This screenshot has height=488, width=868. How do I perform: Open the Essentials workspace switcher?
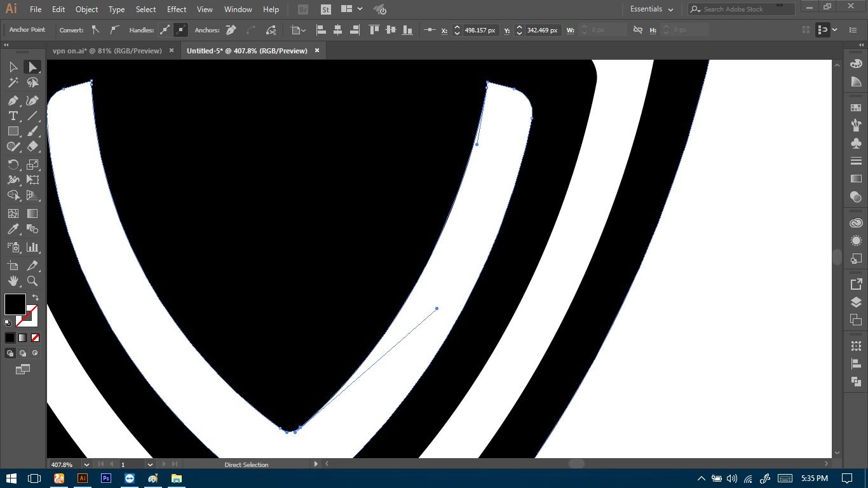651,10
